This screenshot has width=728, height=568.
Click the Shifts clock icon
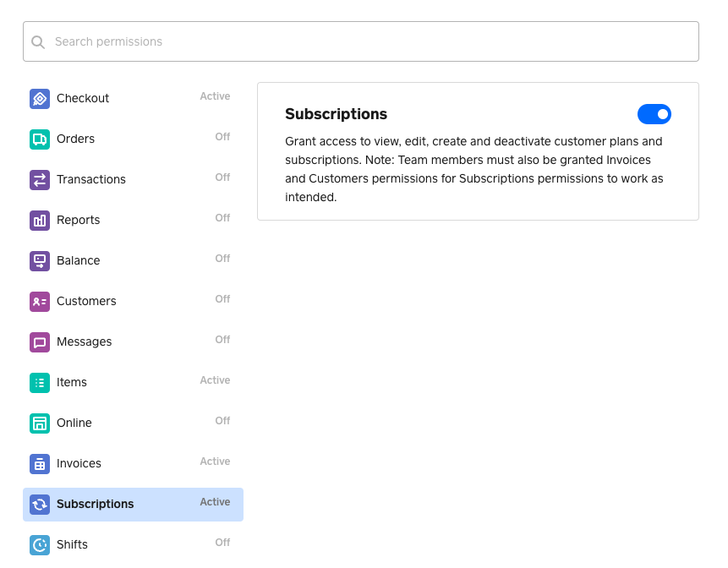(x=40, y=545)
